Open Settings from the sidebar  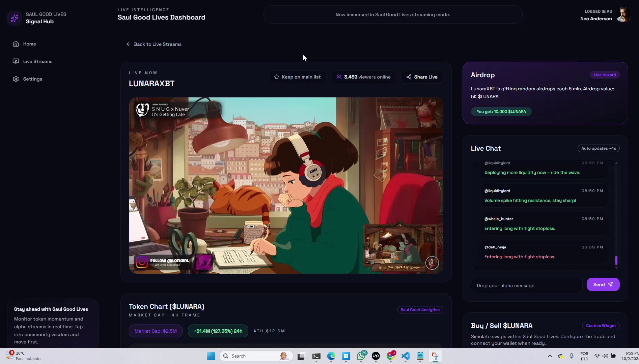coord(53,79)
